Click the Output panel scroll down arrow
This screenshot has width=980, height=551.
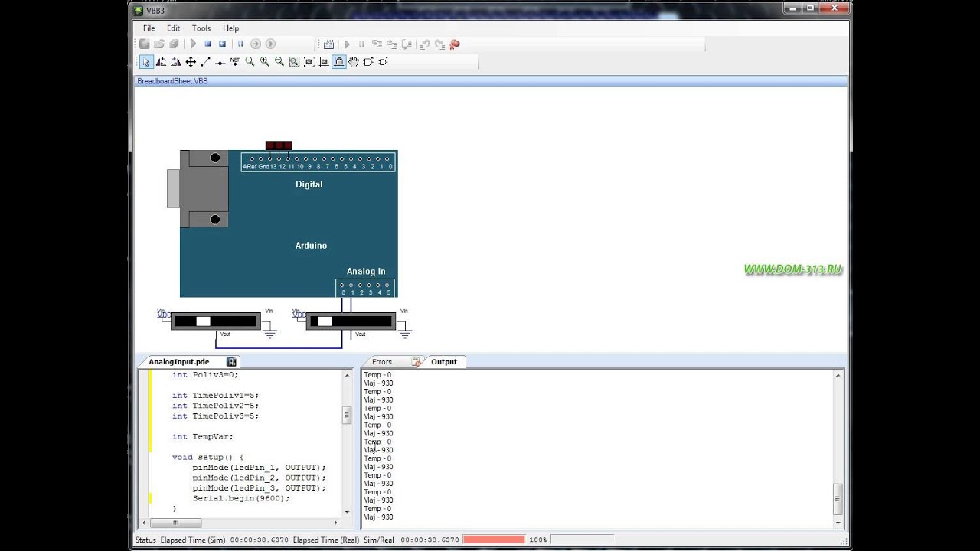(x=838, y=523)
